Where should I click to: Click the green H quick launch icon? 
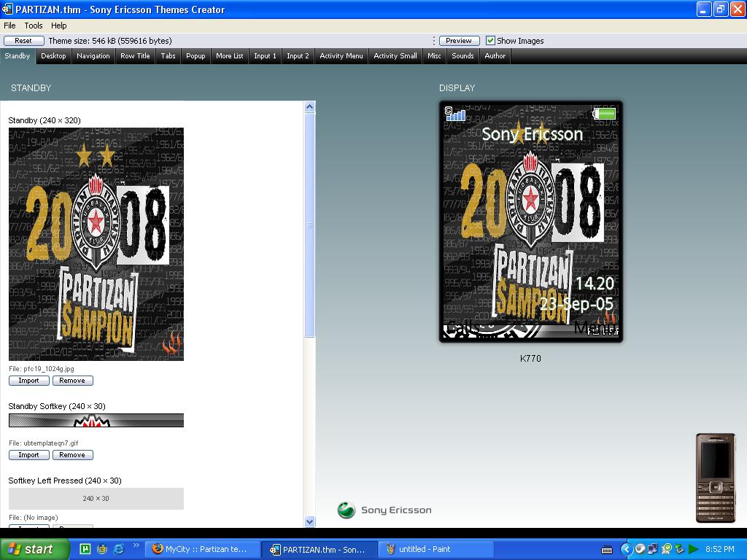[x=85, y=549]
